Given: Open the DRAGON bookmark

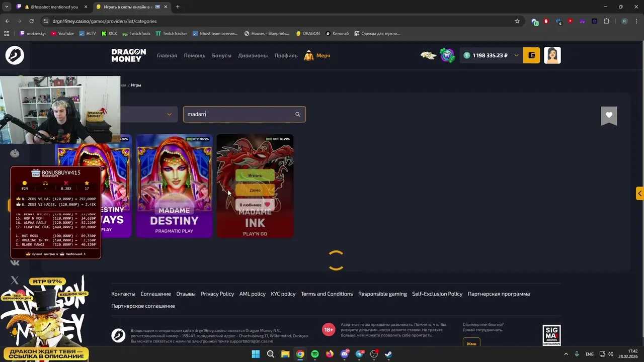Looking at the screenshot, I should (308, 33).
